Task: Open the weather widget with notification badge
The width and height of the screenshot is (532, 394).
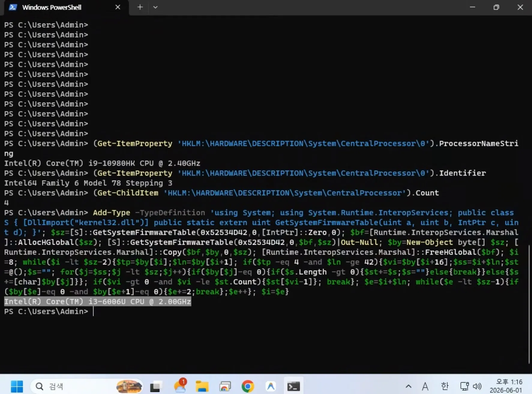Action: tap(180, 386)
